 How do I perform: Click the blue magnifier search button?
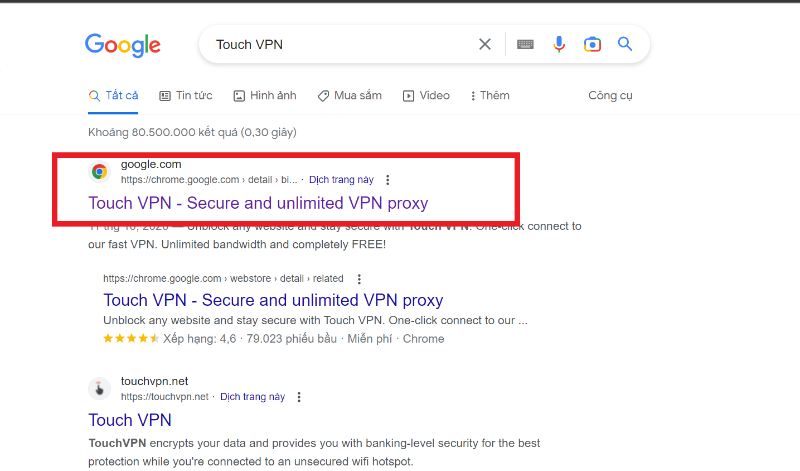point(625,44)
